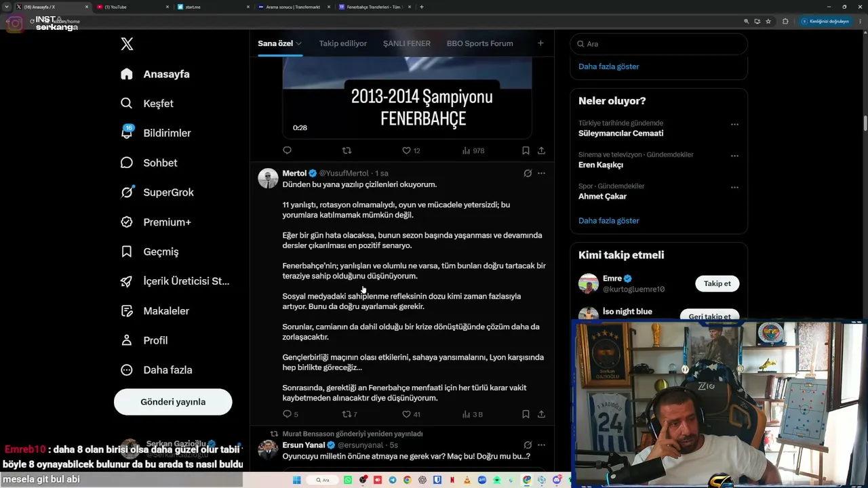Open the Mertol display name link

click(294, 174)
